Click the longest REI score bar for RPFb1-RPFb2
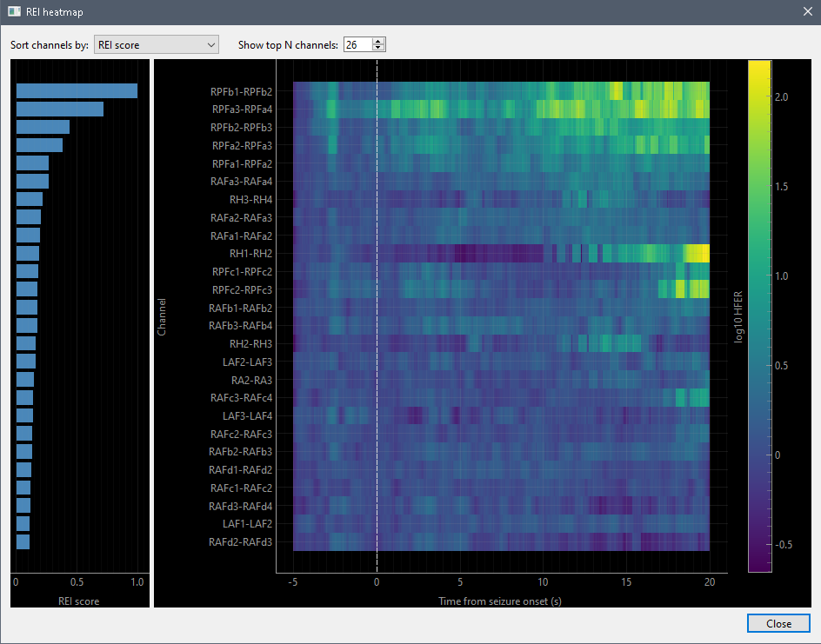 pos(77,91)
